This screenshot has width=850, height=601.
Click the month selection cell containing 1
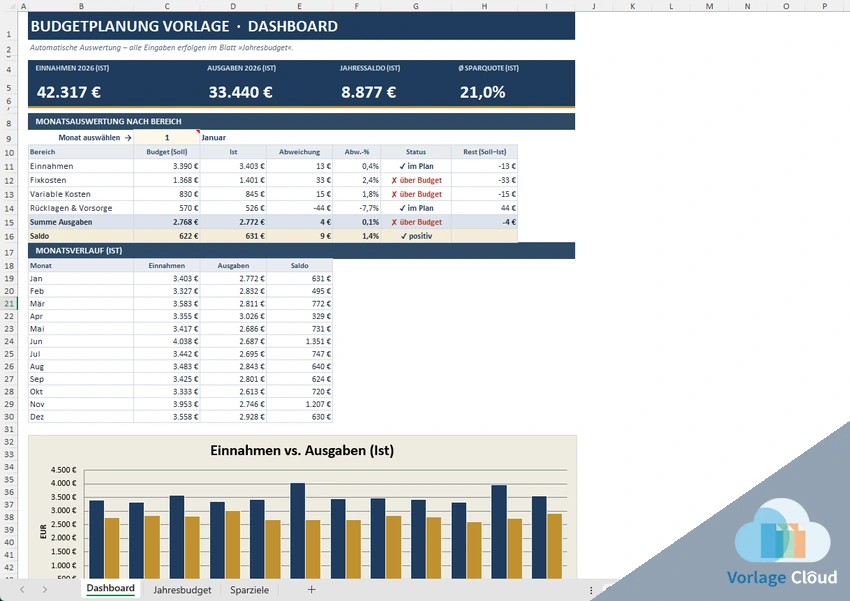pyautogui.click(x=166, y=138)
